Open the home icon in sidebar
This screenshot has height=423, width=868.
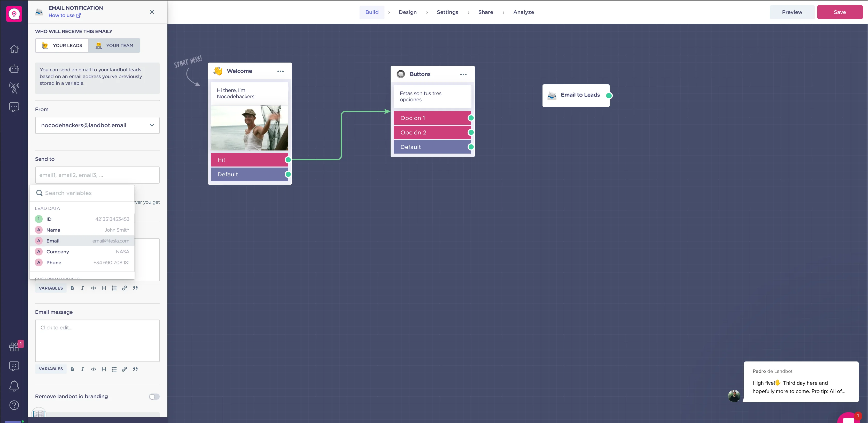(14, 49)
